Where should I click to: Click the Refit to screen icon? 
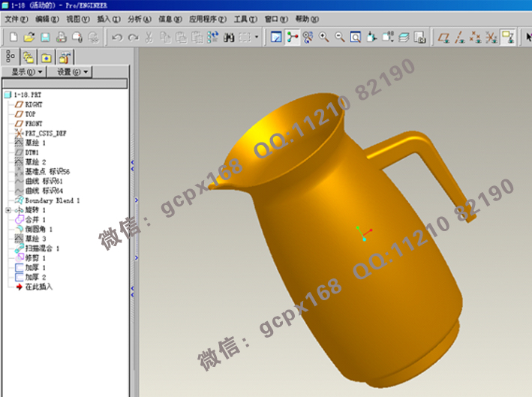[356, 37]
